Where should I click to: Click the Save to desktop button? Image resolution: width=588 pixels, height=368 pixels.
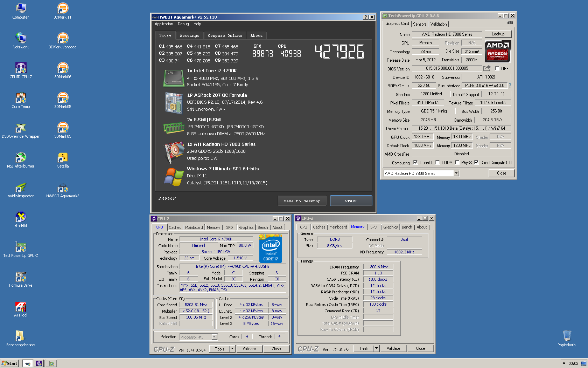coord(302,201)
